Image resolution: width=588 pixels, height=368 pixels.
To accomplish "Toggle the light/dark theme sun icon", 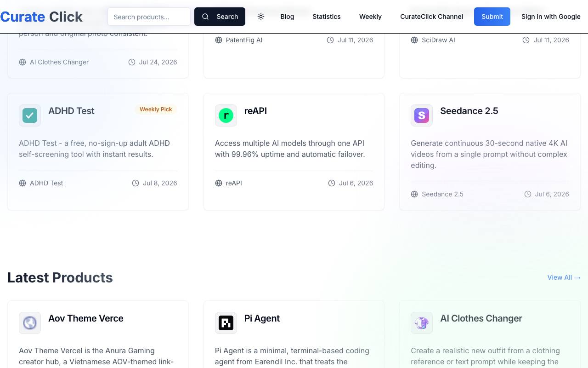I will (261, 17).
